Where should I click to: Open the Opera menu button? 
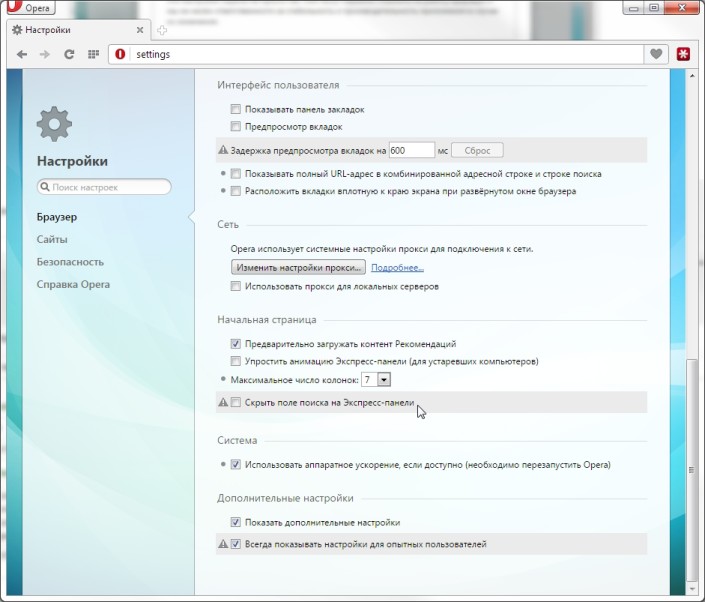tap(30, 7)
